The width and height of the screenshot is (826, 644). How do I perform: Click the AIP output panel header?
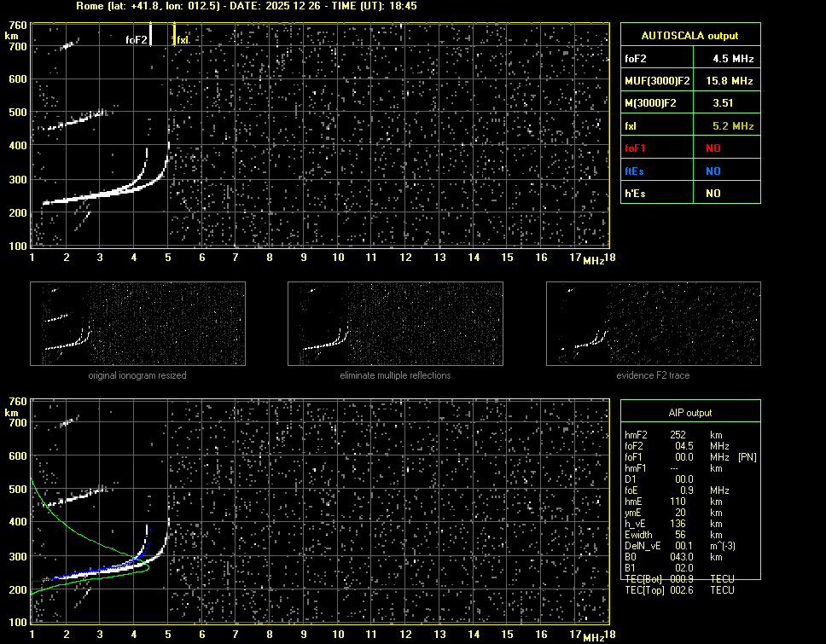[689, 413]
